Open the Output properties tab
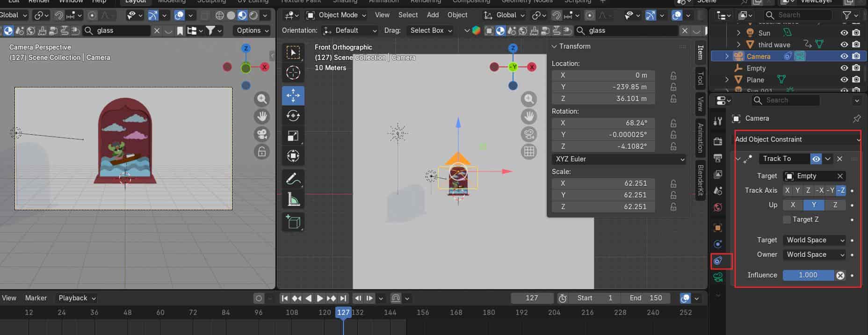This screenshot has height=335, width=868. [718, 158]
